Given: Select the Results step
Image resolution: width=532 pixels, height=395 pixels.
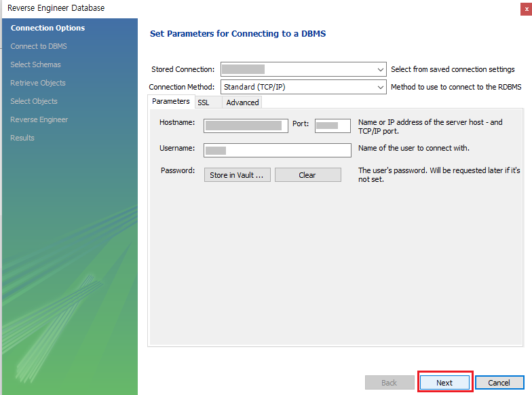Looking at the screenshot, I should click(22, 138).
